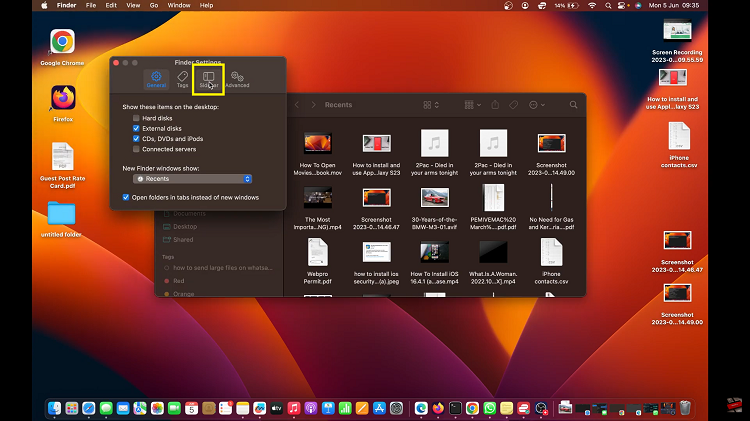Viewport: 750px width, 421px height.
Task: Open the Help menu
Action: click(x=206, y=5)
